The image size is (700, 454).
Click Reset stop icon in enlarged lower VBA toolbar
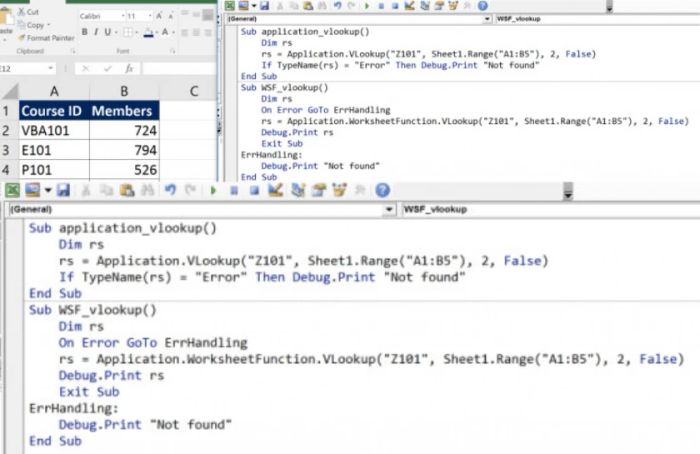click(254, 191)
